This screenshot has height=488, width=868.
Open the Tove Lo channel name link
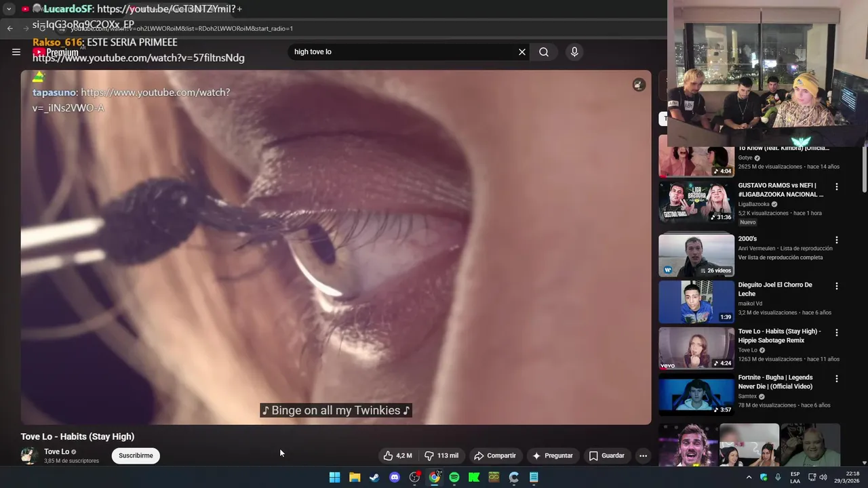click(56, 451)
